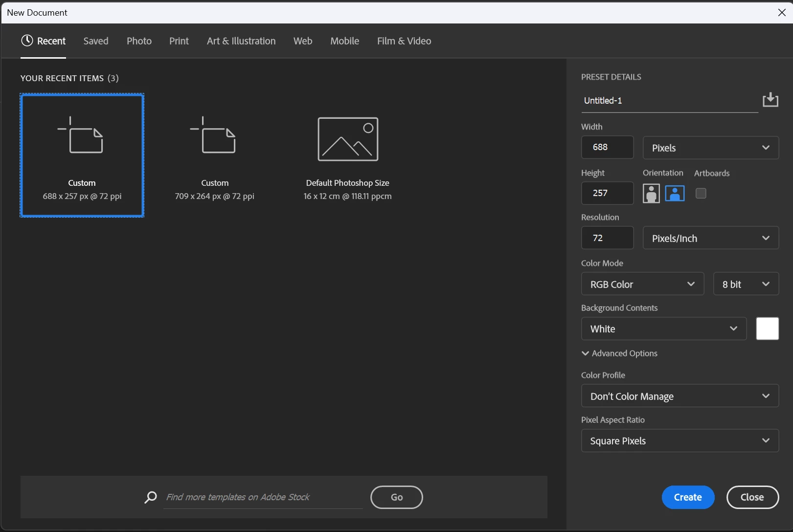This screenshot has height=532, width=793.
Task: Enable the Artboards checkbox
Action: click(x=701, y=194)
